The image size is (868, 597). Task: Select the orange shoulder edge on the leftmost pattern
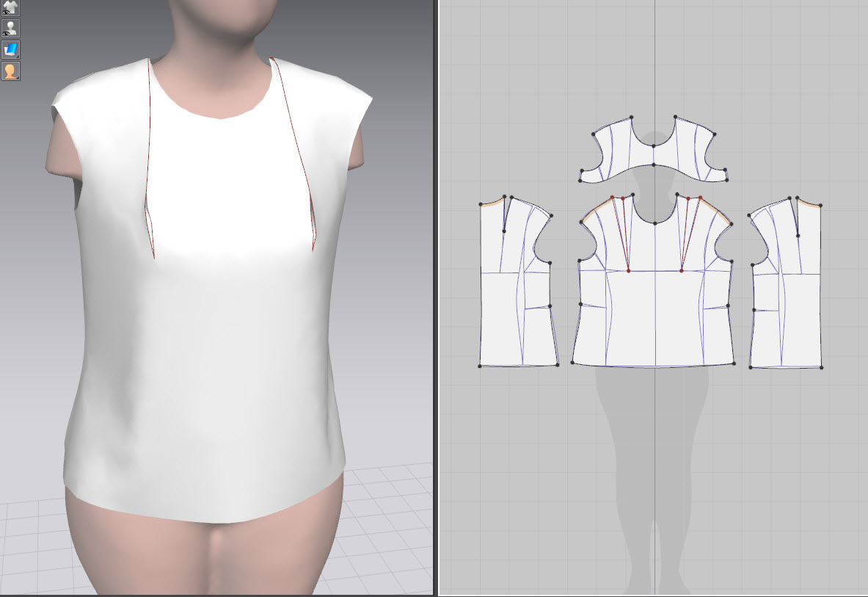click(x=492, y=202)
